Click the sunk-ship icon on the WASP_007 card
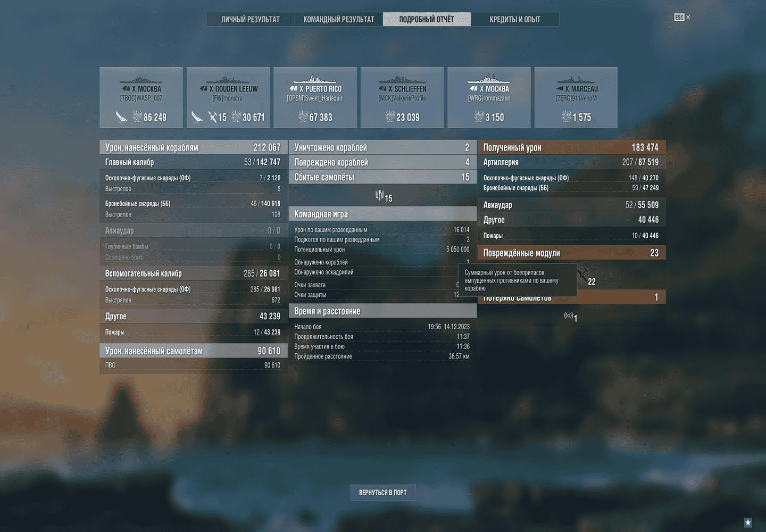The image size is (766, 532). click(121, 117)
